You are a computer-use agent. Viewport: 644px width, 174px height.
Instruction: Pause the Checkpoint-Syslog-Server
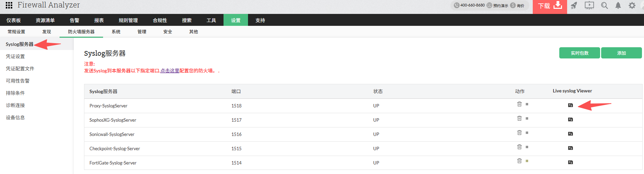click(527, 147)
